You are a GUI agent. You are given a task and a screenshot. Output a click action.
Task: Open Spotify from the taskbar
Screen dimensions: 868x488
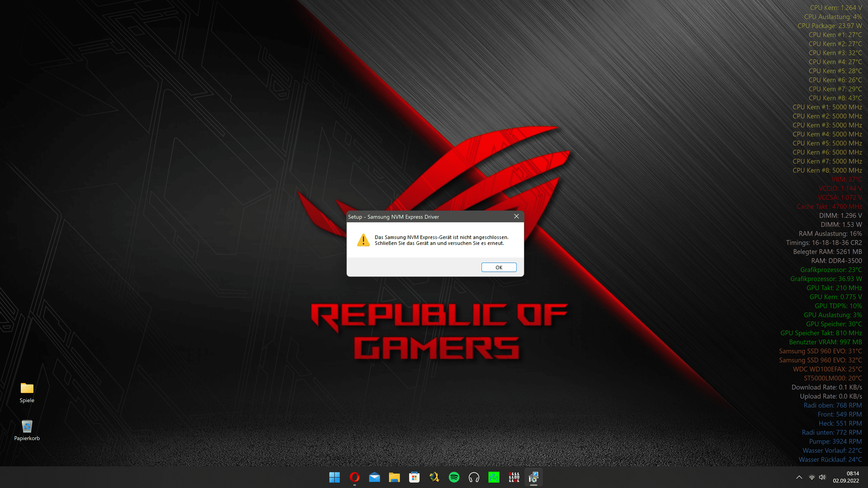(454, 477)
